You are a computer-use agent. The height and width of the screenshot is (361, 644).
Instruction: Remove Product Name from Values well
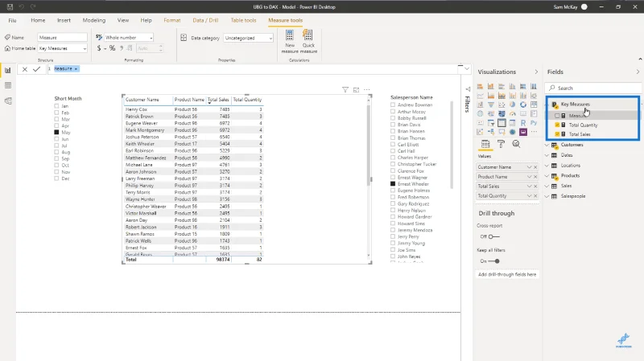coord(535,176)
